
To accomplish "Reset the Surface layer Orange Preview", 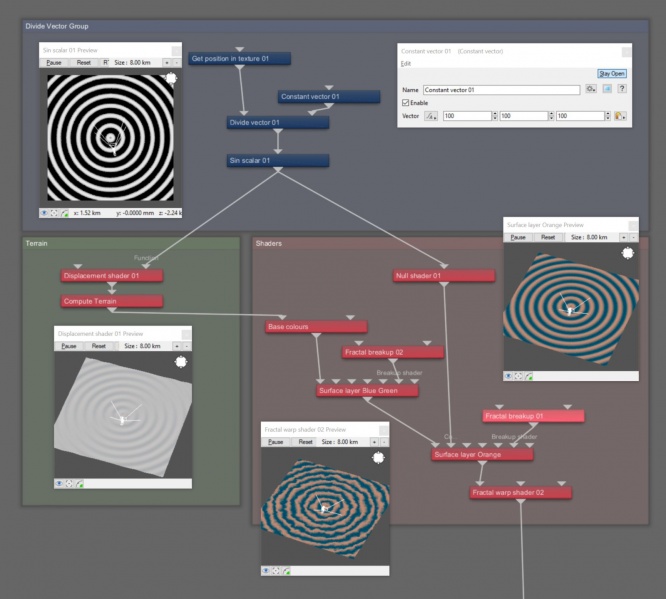I will [548, 237].
